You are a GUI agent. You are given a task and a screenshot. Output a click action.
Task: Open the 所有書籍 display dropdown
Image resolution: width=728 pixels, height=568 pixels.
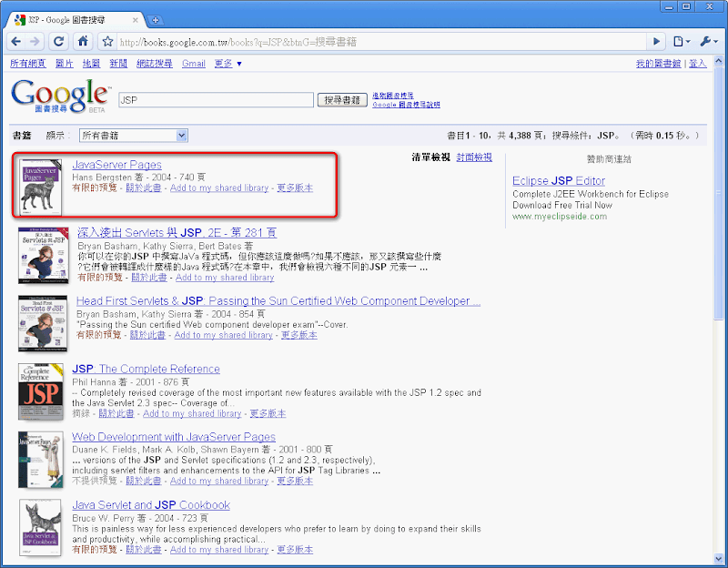[133, 136]
